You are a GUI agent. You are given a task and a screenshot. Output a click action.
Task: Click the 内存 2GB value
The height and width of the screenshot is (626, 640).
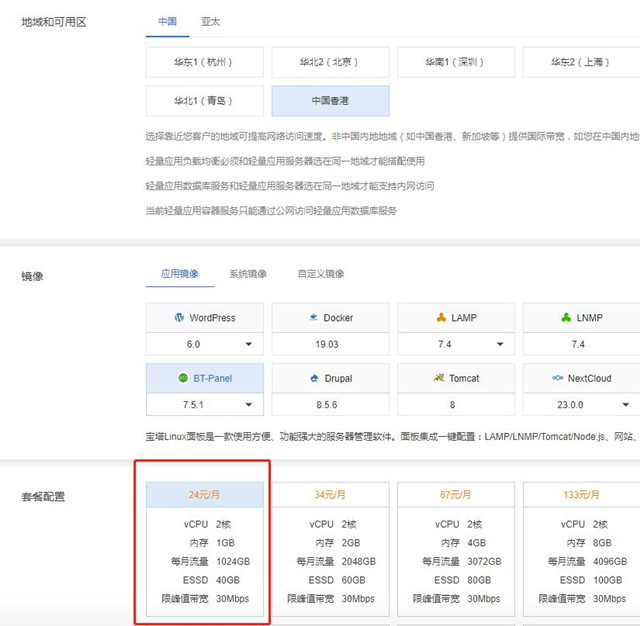tap(351, 543)
